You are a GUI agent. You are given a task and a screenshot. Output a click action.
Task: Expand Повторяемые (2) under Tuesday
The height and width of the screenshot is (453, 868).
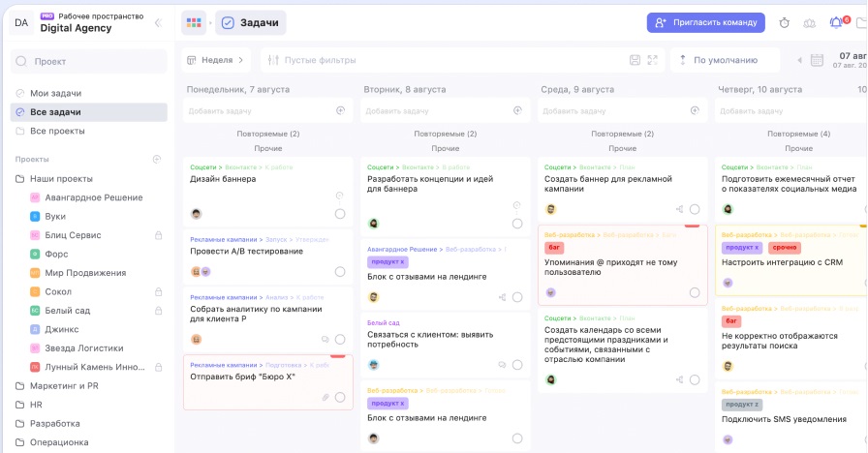coord(445,134)
